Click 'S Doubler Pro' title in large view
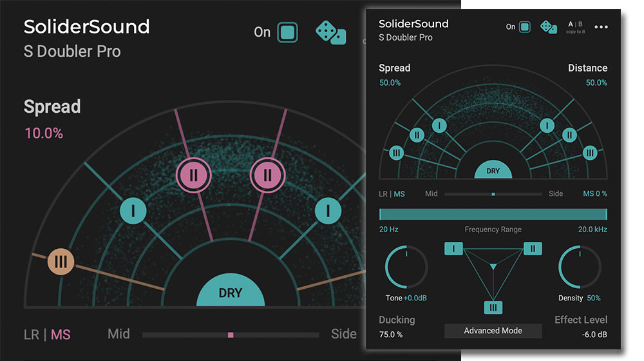This screenshot has height=361, width=644. 72,52
